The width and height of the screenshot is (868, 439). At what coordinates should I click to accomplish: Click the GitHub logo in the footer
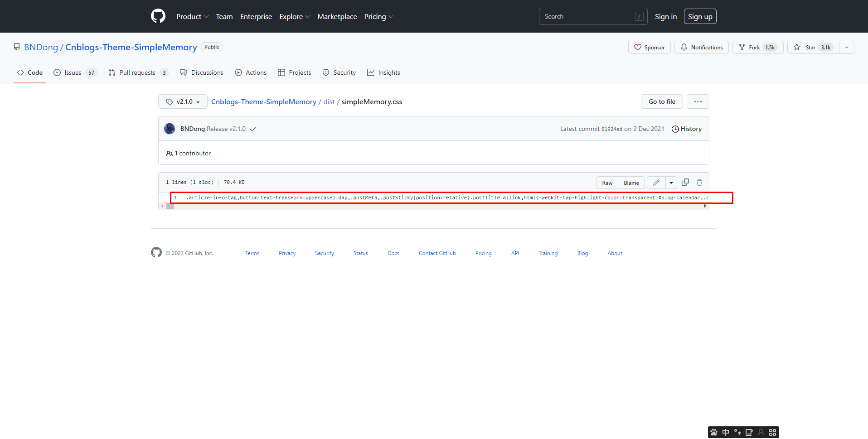tap(156, 252)
